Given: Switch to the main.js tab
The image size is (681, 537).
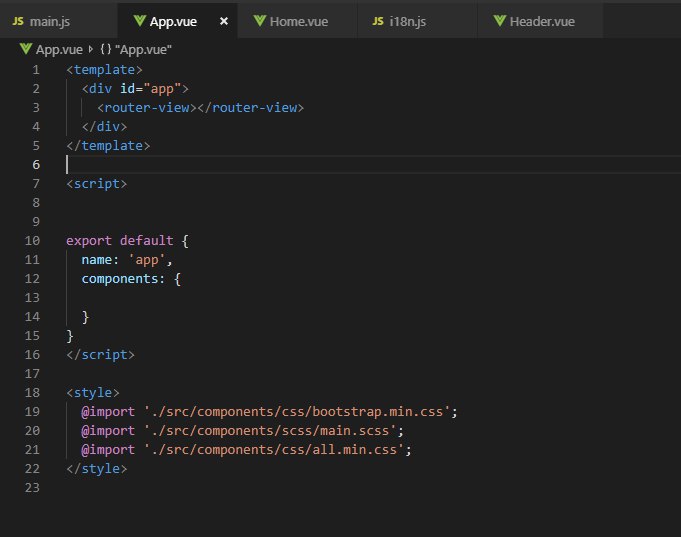Looking at the screenshot, I should click(x=59, y=21).
